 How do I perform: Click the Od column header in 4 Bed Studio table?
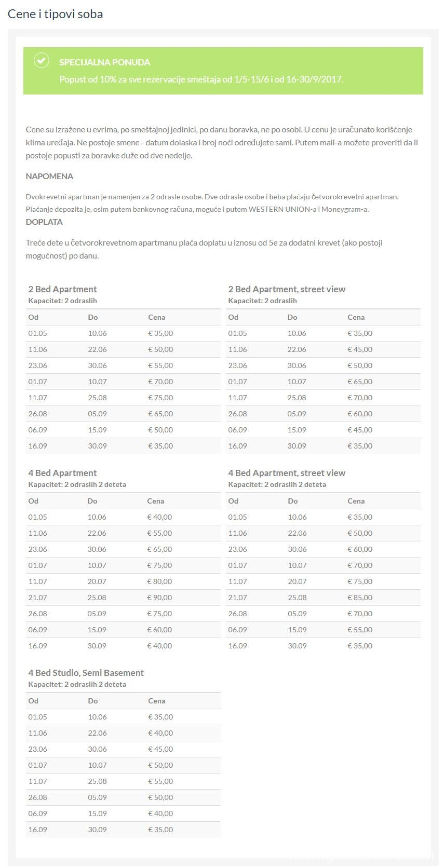(x=33, y=701)
